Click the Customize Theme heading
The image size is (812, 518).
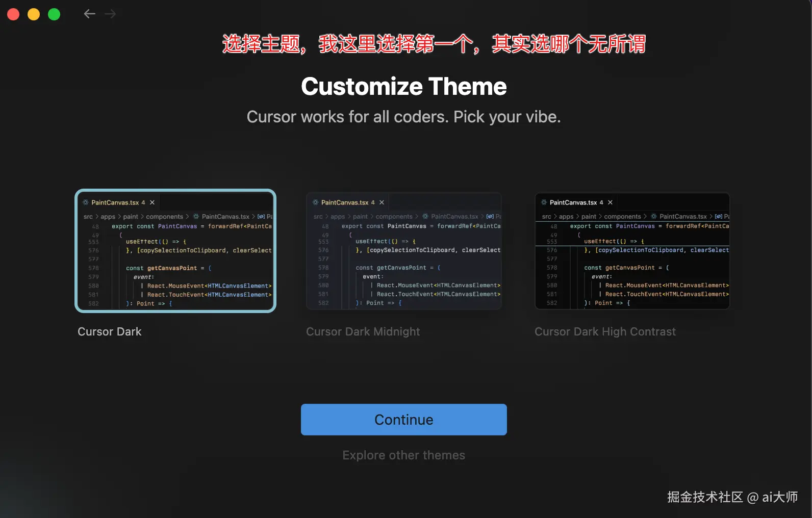(404, 86)
